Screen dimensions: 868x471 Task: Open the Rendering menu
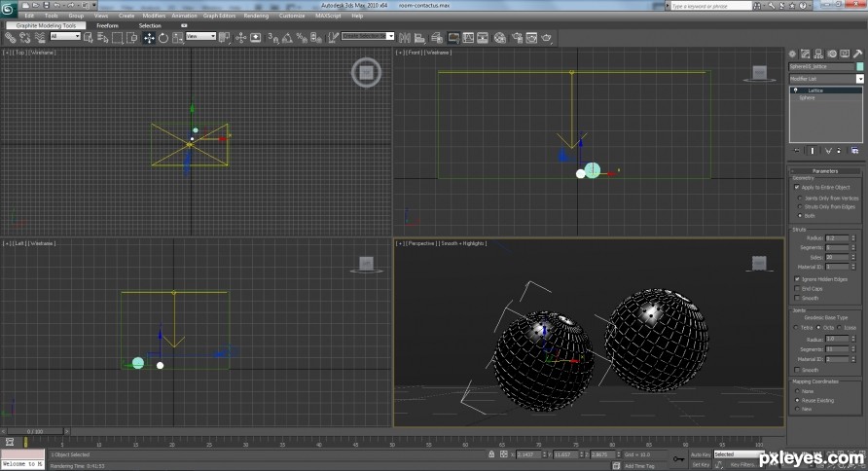(256, 16)
